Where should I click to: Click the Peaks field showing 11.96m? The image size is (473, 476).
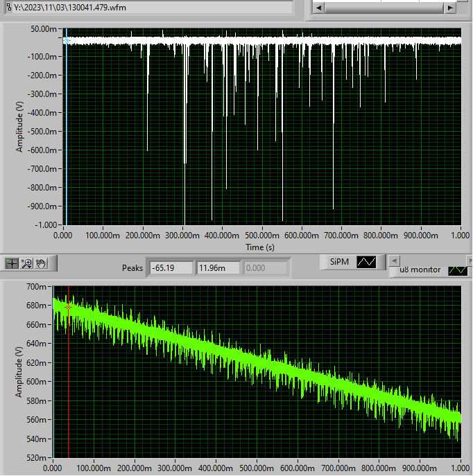tap(218, 268)
